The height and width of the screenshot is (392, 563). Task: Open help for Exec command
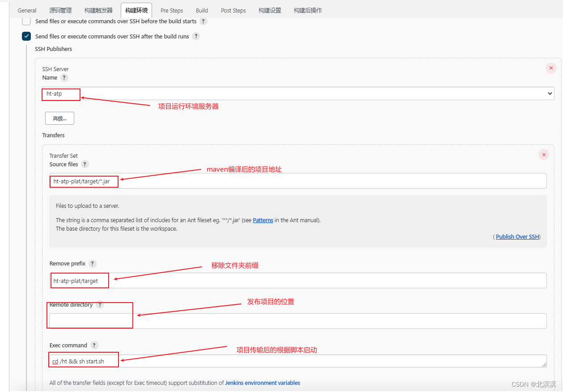(x=94, y=345)
